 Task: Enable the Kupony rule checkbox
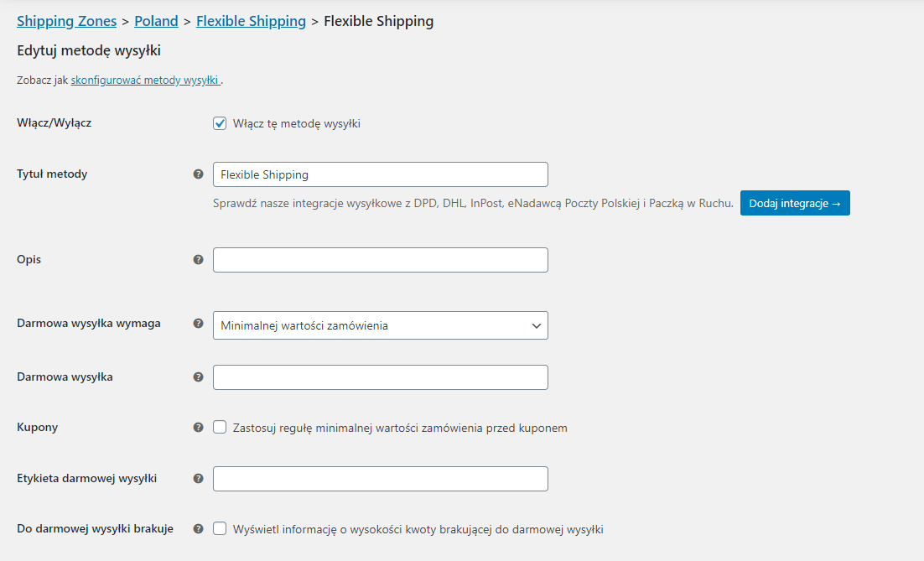click(219, 427)
